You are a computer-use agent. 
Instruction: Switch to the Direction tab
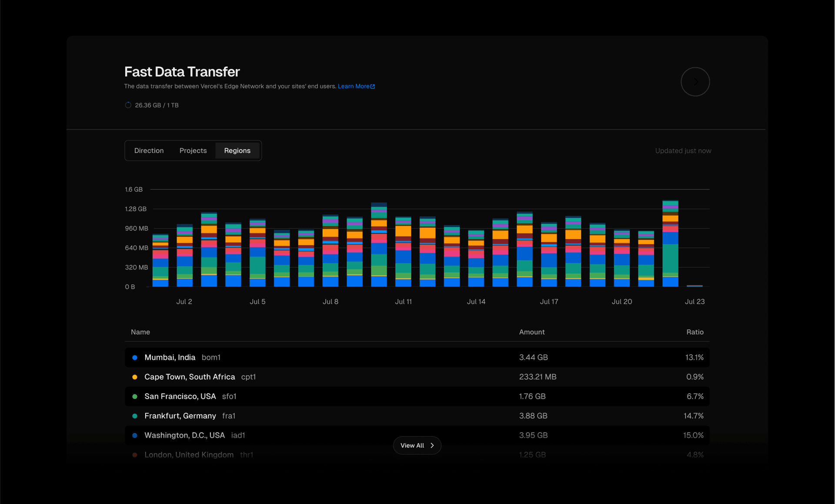coord(149,150)
